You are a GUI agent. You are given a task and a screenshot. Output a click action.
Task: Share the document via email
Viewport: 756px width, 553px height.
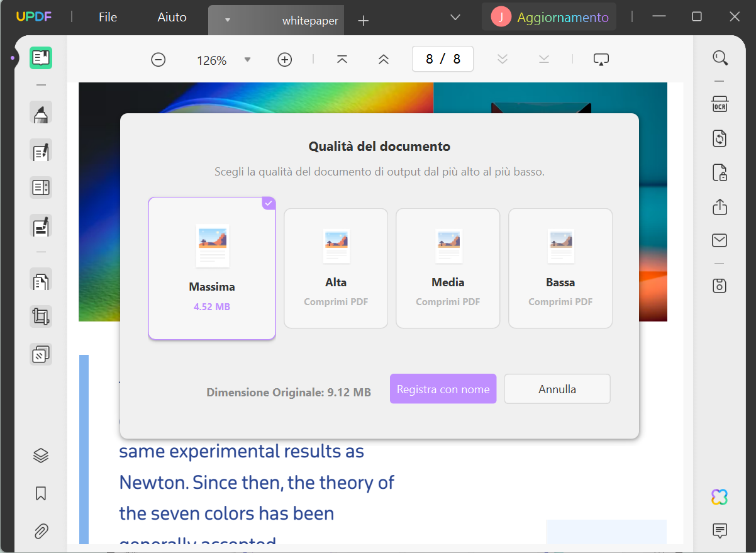point(719,240)
